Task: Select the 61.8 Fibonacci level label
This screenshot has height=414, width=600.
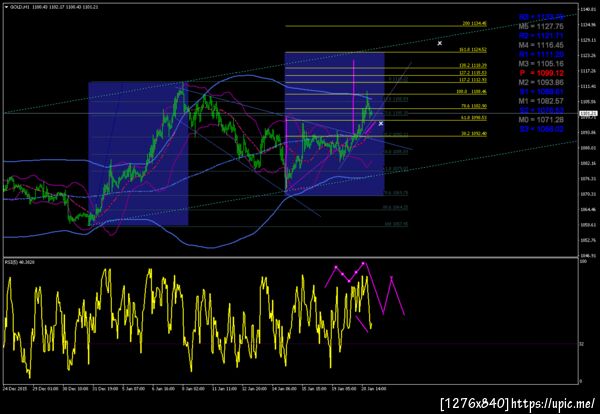Action: coord(474,118)
